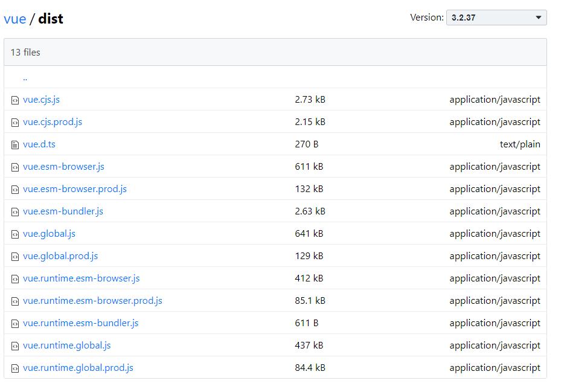Select the 2.63 kB size value
The width and height of the screenshot is (567, 392).
tap(310, 211)
